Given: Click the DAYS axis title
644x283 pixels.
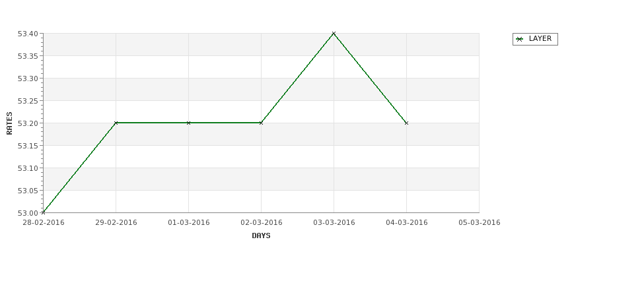Looking at the screenshot, I should (x=261, y=236).
